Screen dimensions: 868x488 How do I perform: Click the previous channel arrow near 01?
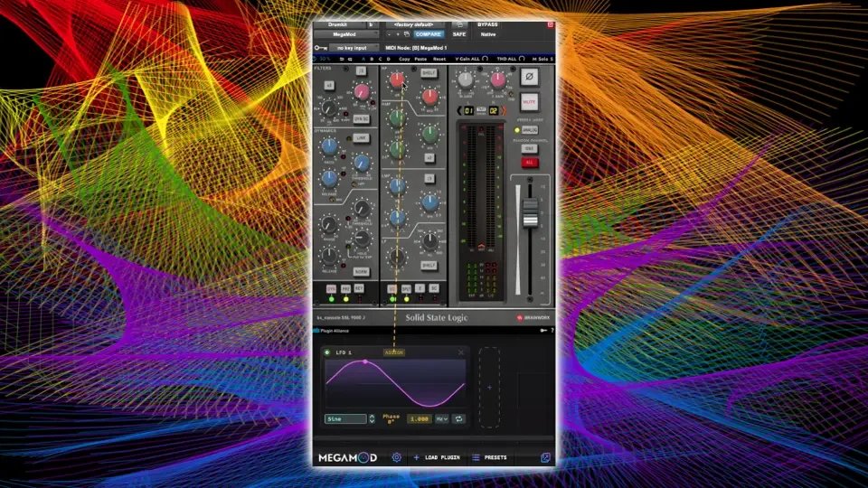pos(459,110)
